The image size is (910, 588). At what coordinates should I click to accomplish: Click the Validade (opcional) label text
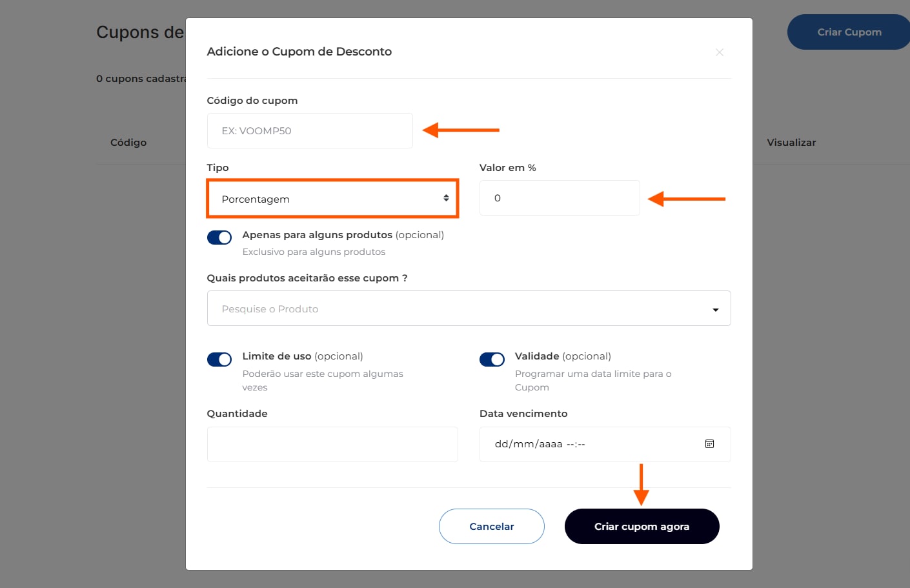[x=563, y=356]
